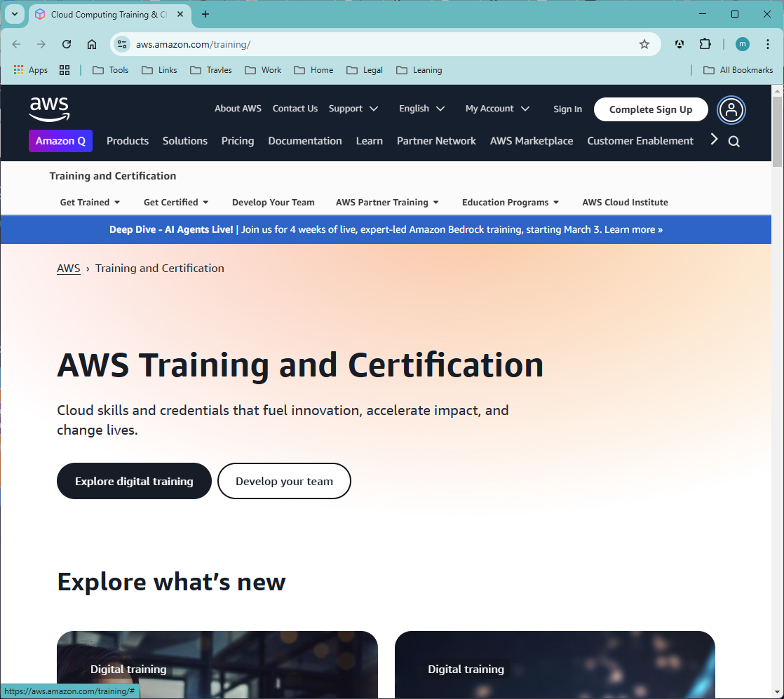
Task: View site information icon in address bar
Action: [122, 44]
